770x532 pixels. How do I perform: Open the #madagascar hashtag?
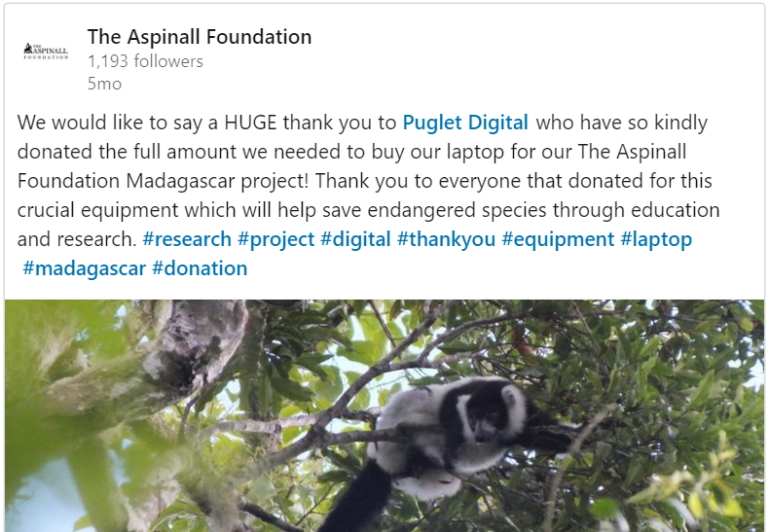(85, 268)
